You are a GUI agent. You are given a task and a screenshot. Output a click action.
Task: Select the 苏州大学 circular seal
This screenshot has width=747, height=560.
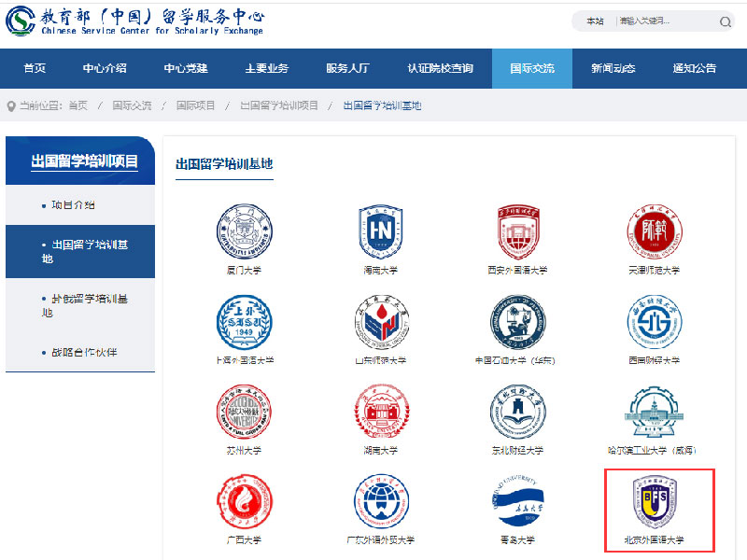tap(242, 413)
